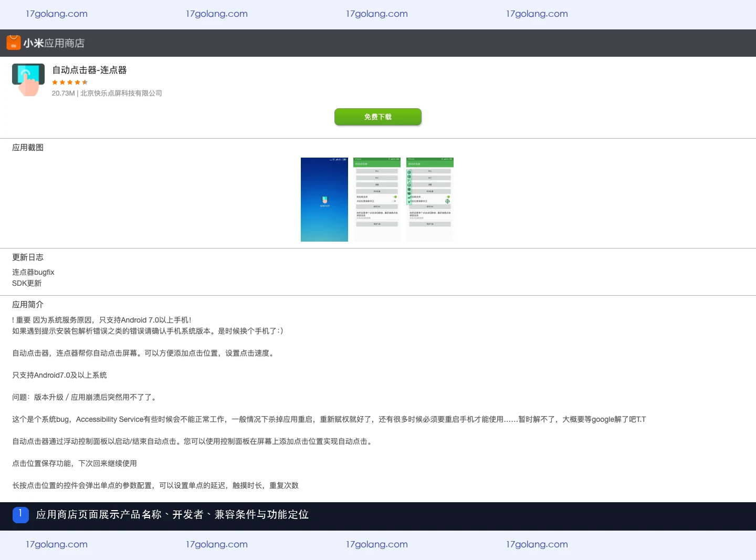756x560 pixels.
Task: Click the 应用简介 section heading
Action: tap(28, 305)
